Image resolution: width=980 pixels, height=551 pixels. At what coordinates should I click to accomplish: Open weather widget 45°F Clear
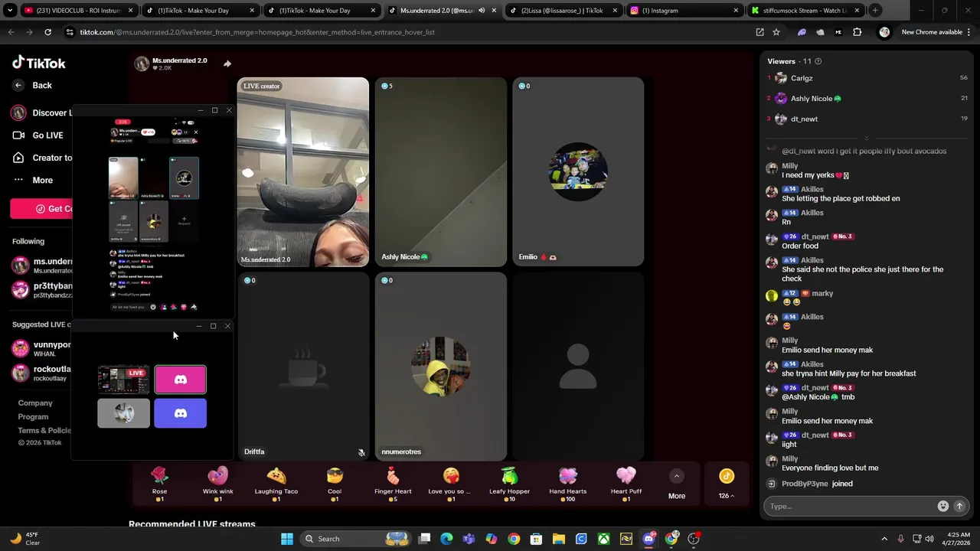click(24, 539)
